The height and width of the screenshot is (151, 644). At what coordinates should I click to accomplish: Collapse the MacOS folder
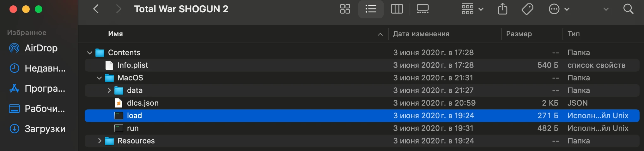point(99,78)
